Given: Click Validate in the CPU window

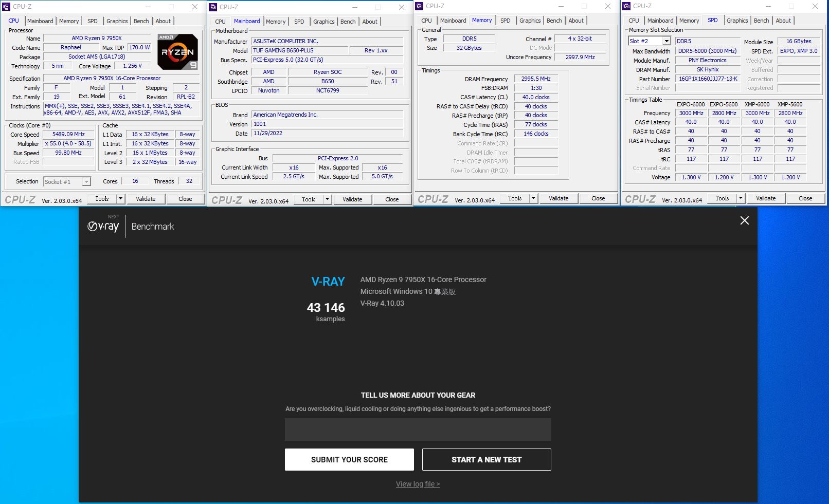Looking at the screenshot, I should pyautogui.click(x=146, y=199).
